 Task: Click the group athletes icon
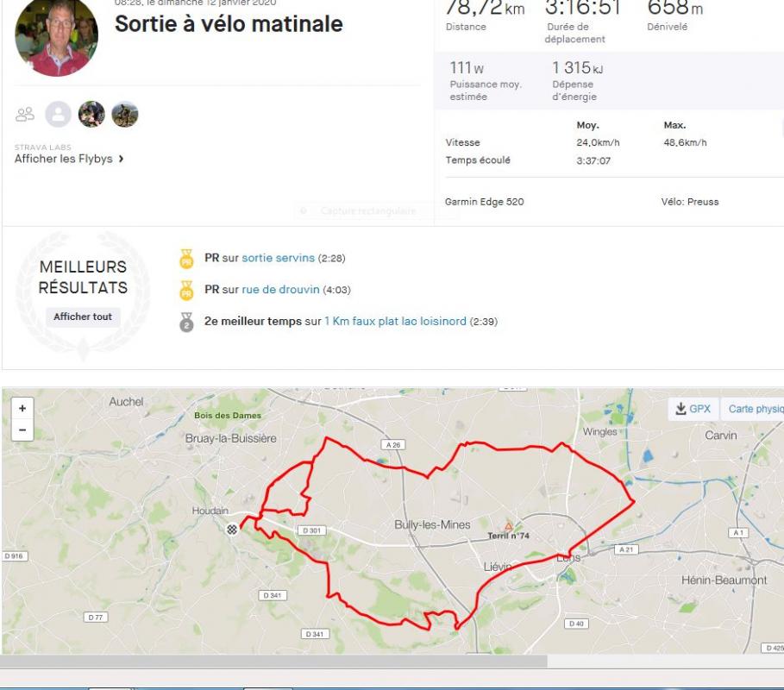[x=26, y=114]
